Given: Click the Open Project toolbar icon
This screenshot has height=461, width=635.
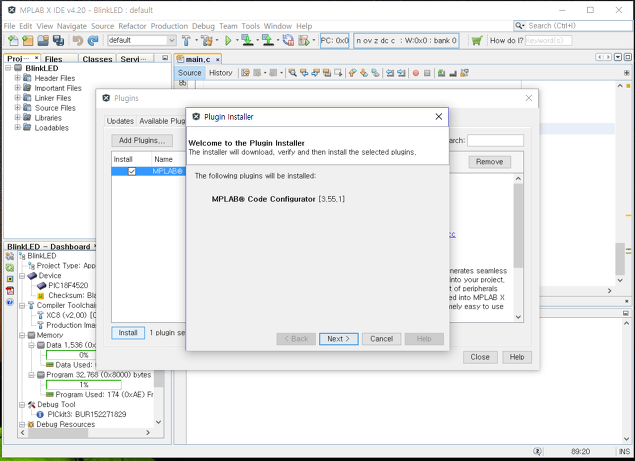Looking at the screenshot, I should (x=43, y=41).
